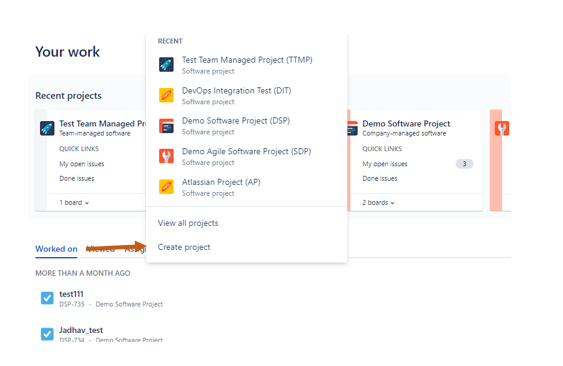
Task: Open Done issues link on Test Team Managed card
Action: pyautogui.click(x=77, y=179)
